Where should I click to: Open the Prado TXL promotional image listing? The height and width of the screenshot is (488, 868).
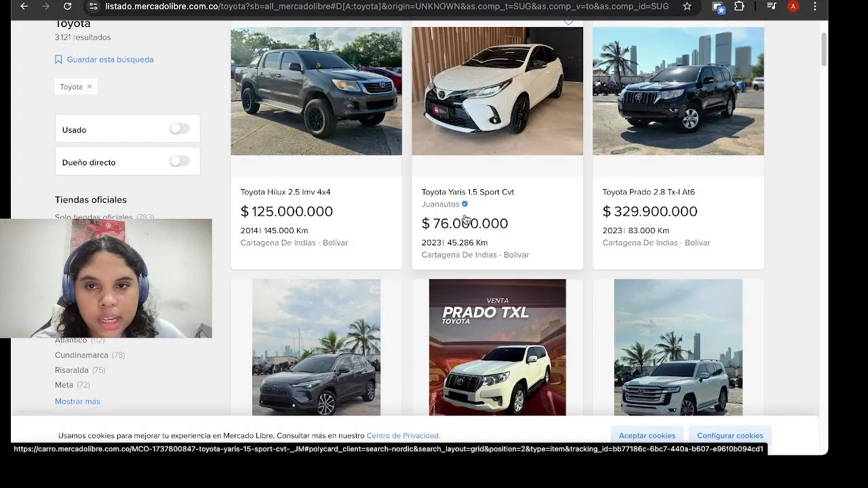(497, 347)
